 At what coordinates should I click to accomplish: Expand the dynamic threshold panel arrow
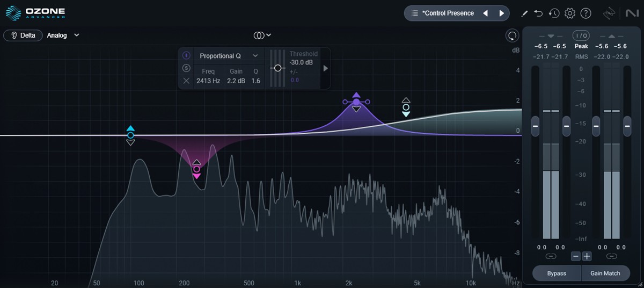coord(325,68)
